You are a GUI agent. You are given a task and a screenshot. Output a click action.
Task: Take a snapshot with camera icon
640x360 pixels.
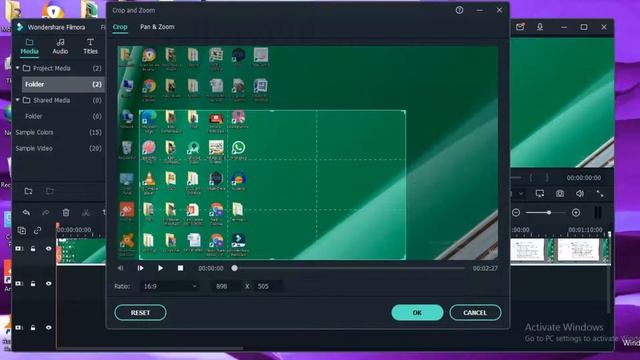pyautogui.click(x=560, y=193)
